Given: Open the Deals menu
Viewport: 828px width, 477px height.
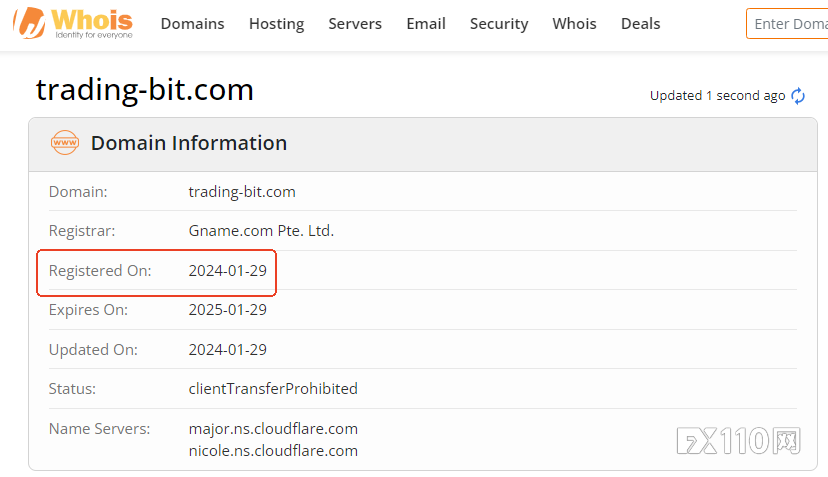Looking at the screenshot, I should coord(641,24).
